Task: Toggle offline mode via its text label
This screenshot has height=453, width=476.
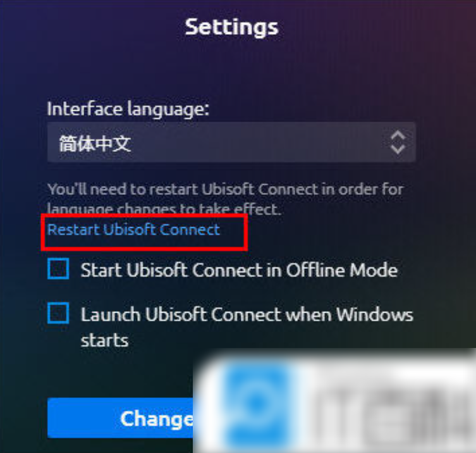Action: pyautogui.click(x=239, y=270)
